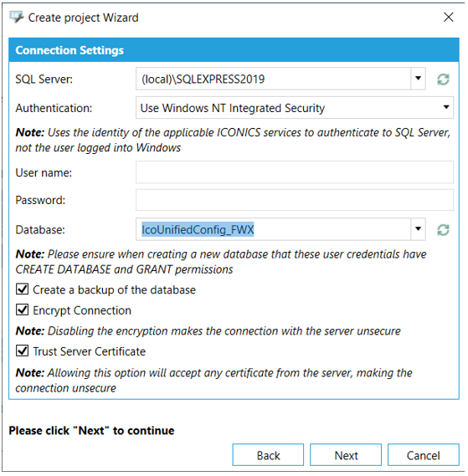Close the Create project Wizard dialog

coord(448,18)
